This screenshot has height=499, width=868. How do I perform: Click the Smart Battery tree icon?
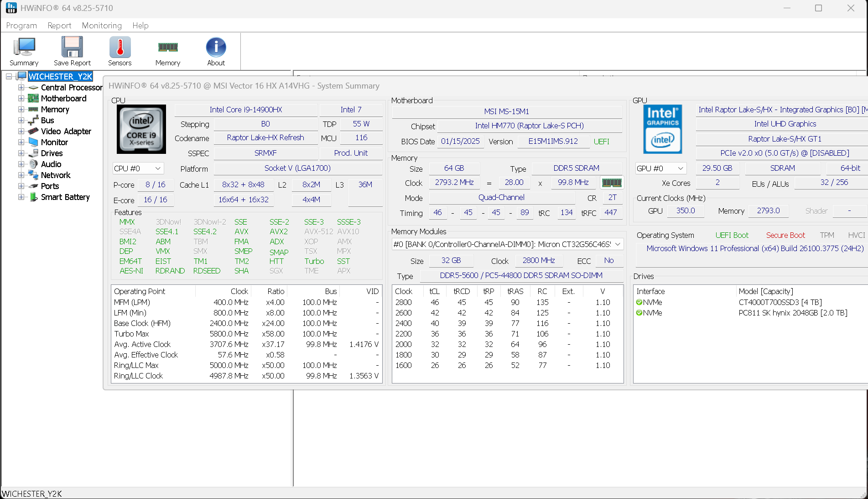tap(33, 197)
